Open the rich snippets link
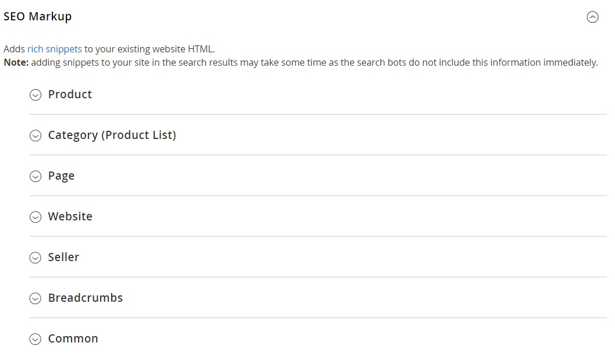 (54, 49)
